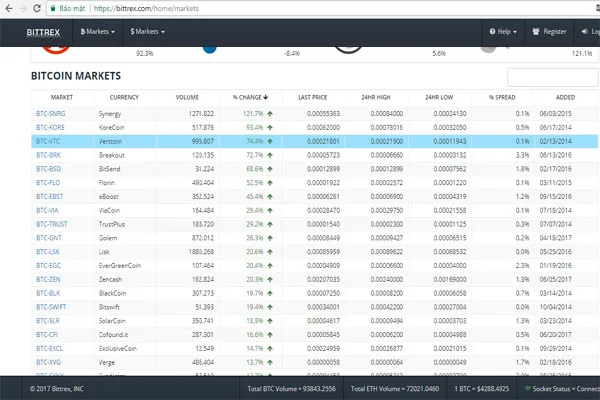Click Total BTC Volume in footer

(292, 389)
